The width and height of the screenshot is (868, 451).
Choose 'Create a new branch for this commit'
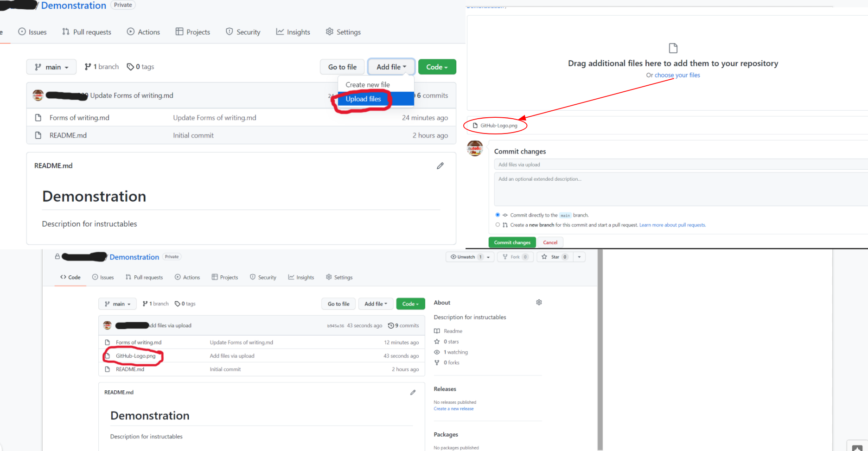tap(498, 224)
